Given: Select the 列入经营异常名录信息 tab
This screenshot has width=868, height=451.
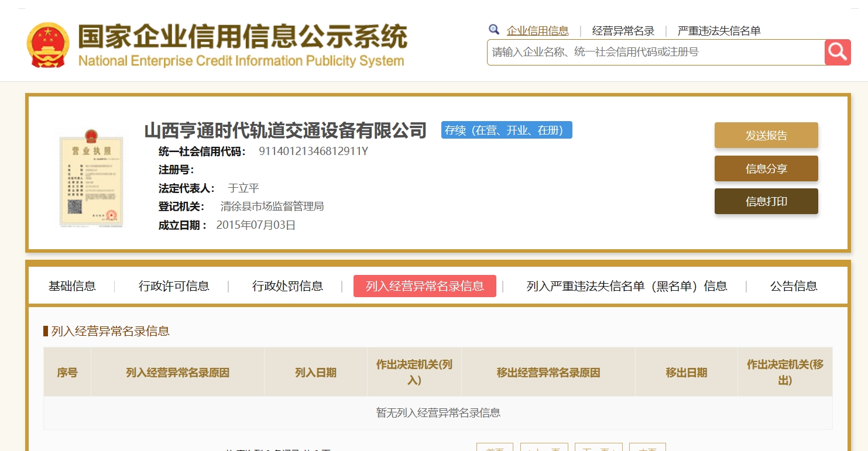Looking at the screenshot, I should (425, 286).
